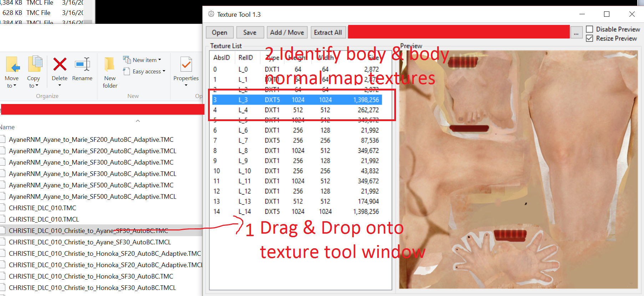
Task: Expand the Properties dropdown arrow
Action: click(x=186, y=85)
